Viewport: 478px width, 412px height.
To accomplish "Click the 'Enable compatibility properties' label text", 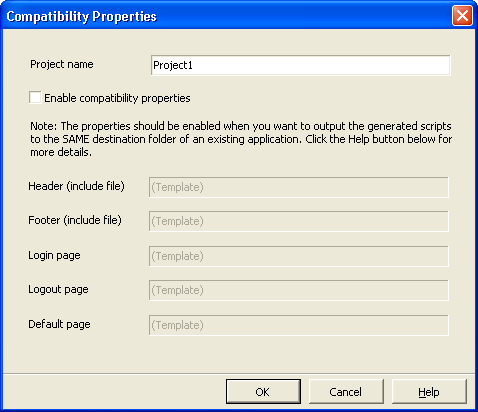I will (117, 98).
